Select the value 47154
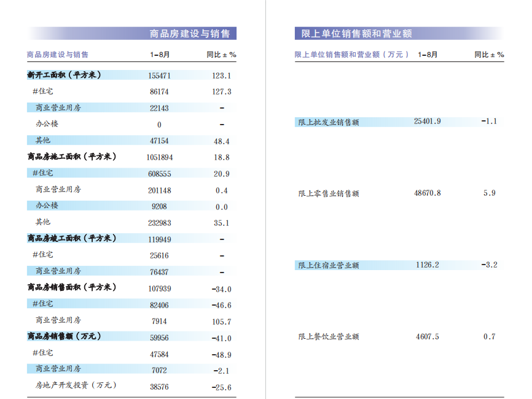Image resolution: width=532 pixels, height=399 pixels. click(x=159, y=141)
